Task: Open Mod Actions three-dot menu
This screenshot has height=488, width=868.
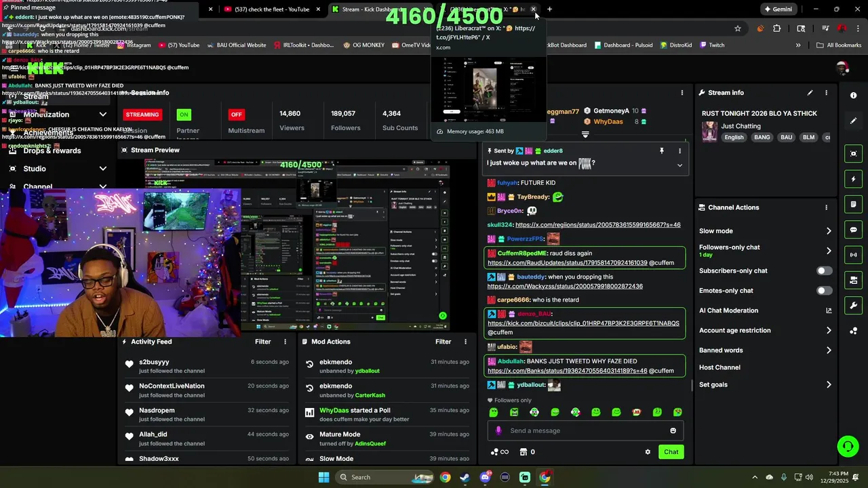Action: tap(465, 342)
